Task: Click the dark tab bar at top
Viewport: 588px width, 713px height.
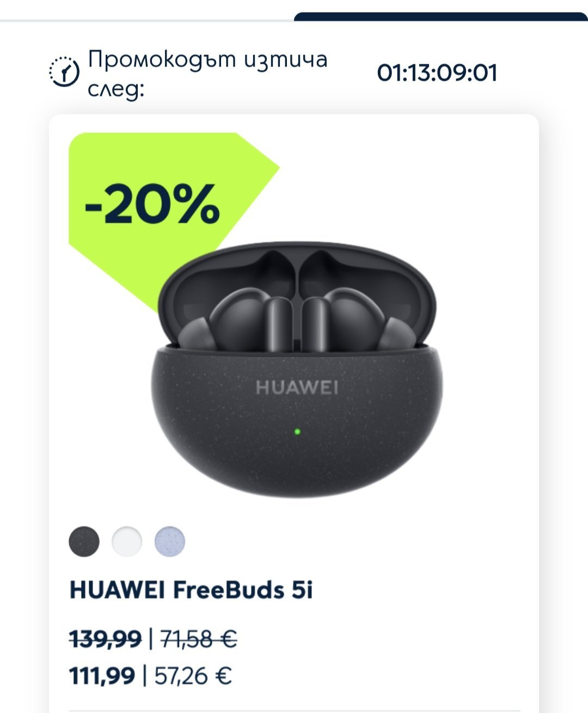Action: (441, 17)
